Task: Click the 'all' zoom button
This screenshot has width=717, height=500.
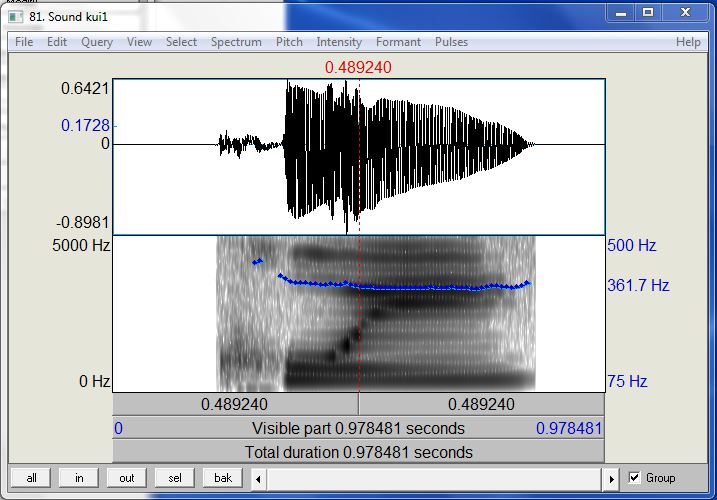Action: tap(31, 478)
